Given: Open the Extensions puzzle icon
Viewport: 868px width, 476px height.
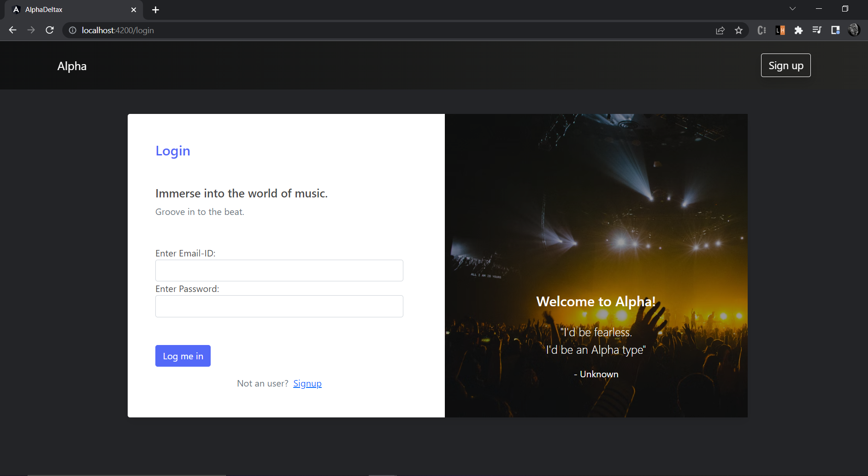Looking at the screenshot, I should click(798, 30).
